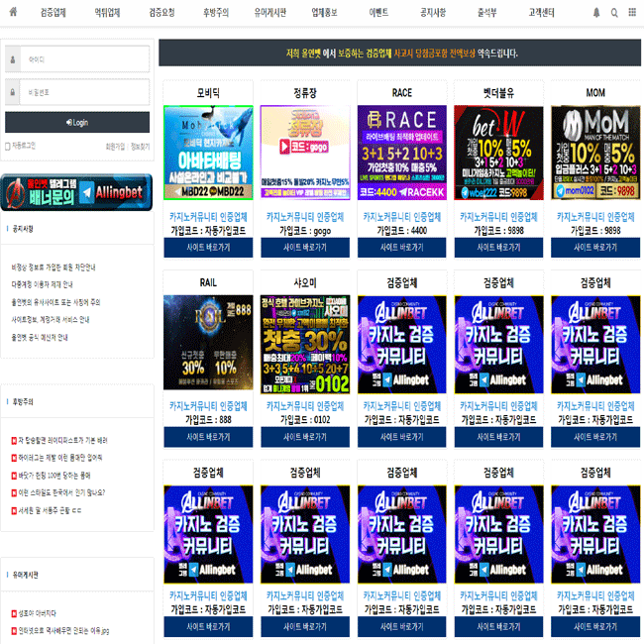Viewport: 644px width, 644px height.
Task: Open the 후방주의 menu item
Action: (x=216, y=13)
